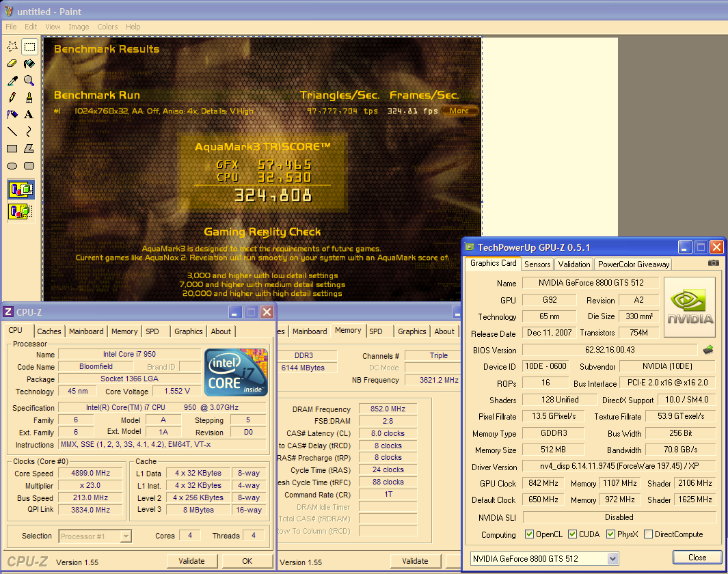Click the More button in AquaMark3 results

click(x=459, y=111)
